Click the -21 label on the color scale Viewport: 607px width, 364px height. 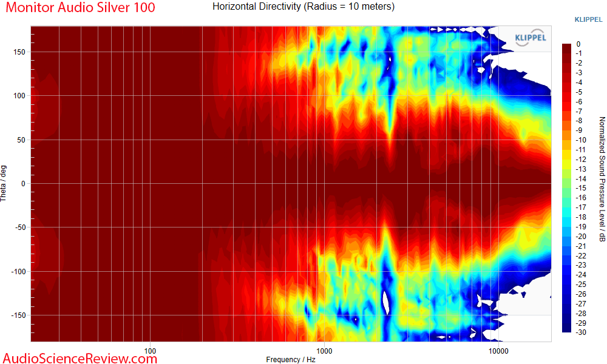[x=580, y=246]
